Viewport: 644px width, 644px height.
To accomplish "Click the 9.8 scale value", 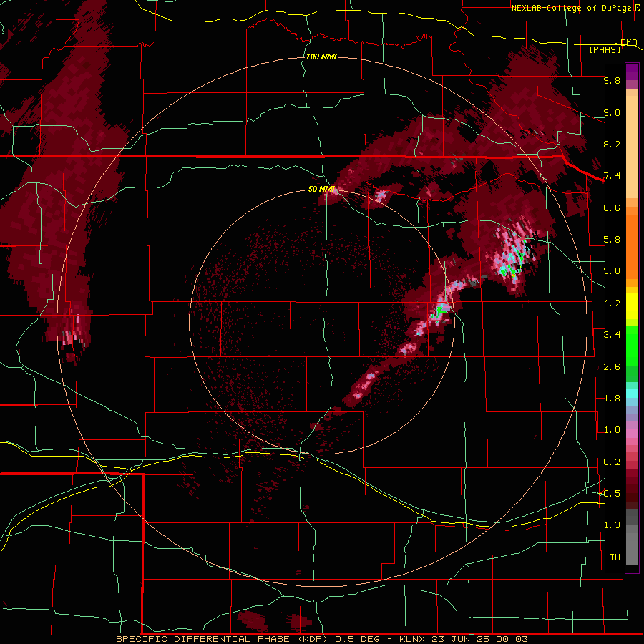I will 612,80.
